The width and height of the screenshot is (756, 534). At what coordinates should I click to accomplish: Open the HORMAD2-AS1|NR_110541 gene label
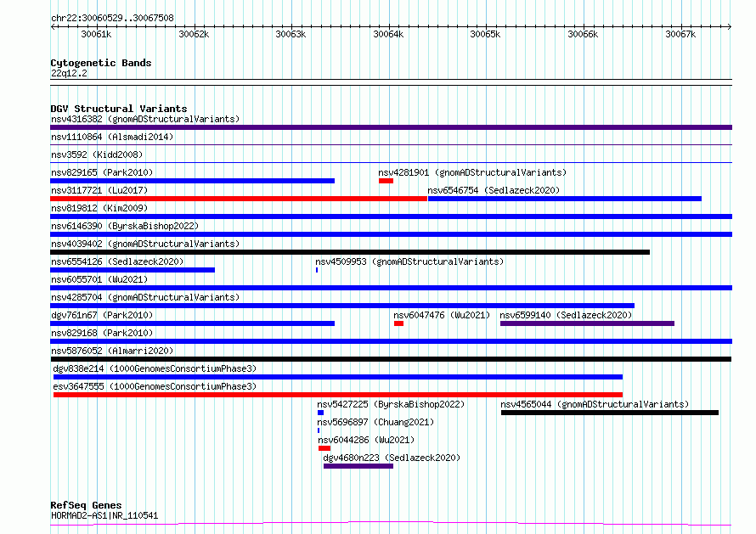point(104,515)
